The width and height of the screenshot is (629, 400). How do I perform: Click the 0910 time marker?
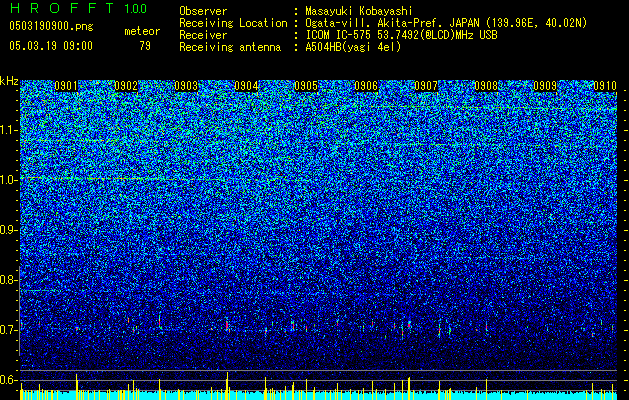coord(605,86)
